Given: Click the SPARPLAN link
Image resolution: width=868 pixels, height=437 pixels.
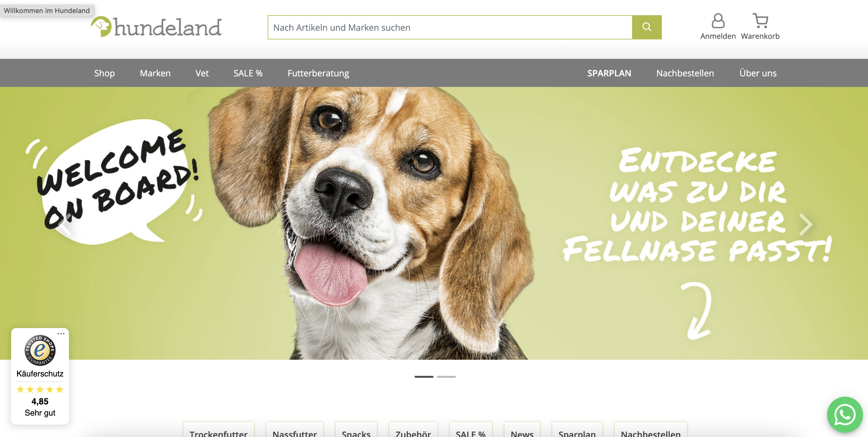Looking at the screenshot, I should coord(609,73).
